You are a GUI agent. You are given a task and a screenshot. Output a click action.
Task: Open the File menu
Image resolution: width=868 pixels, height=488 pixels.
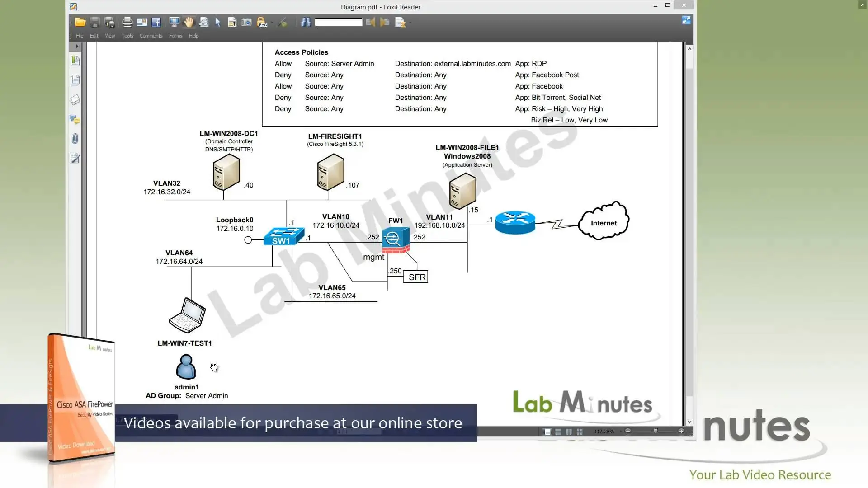[80, 36]
